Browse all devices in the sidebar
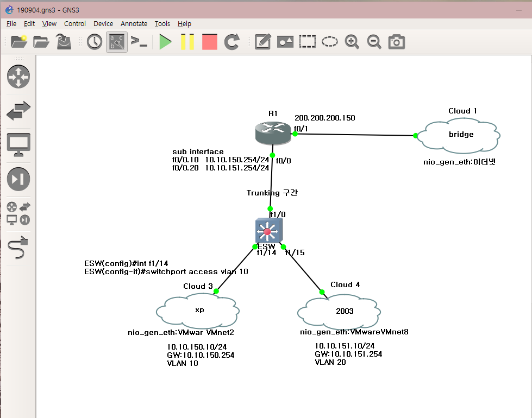532x418 pixels. (x=18, y=213)
